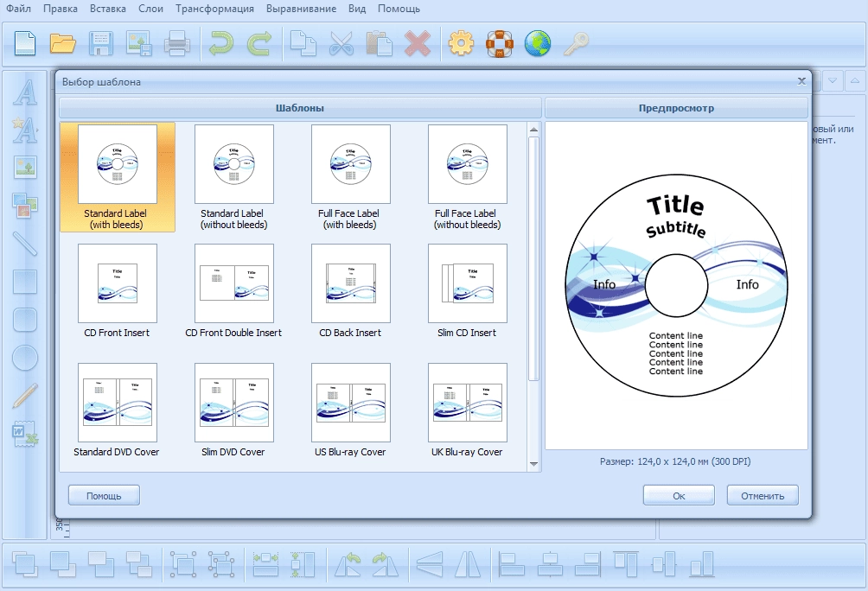Open the Помощь menu in menu bar
Screen dimensions: 868x591
click(x=399, y=9)
